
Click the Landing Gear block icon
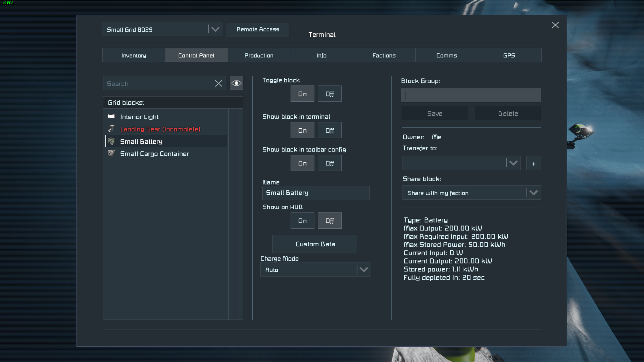[111, 129]
